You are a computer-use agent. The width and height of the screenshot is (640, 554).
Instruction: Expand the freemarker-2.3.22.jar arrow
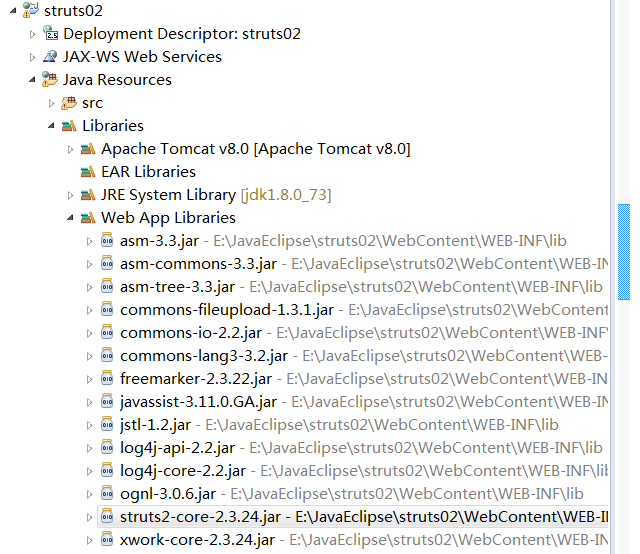click(89, 379)
